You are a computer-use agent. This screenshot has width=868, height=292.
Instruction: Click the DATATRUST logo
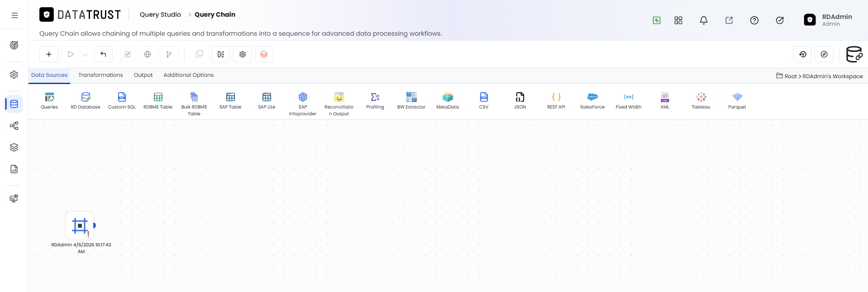click(80, 15)
